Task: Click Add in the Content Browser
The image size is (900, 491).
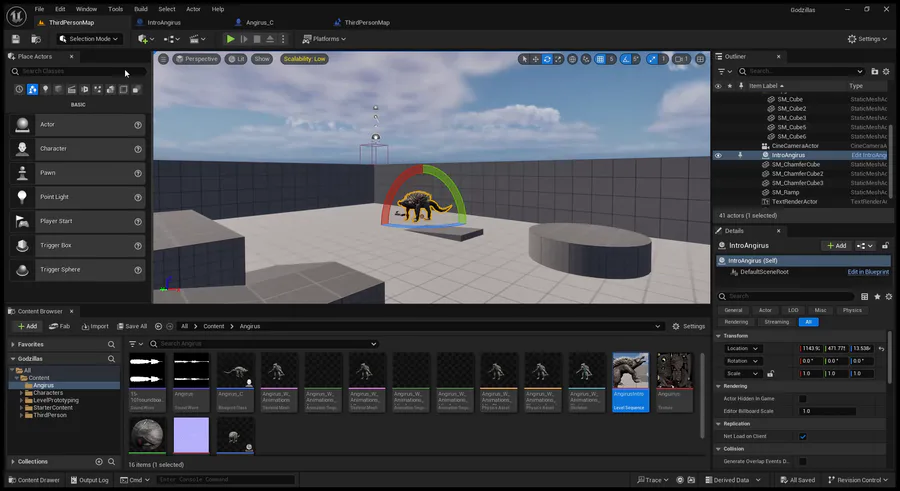Action: click(x=27, y=326)
